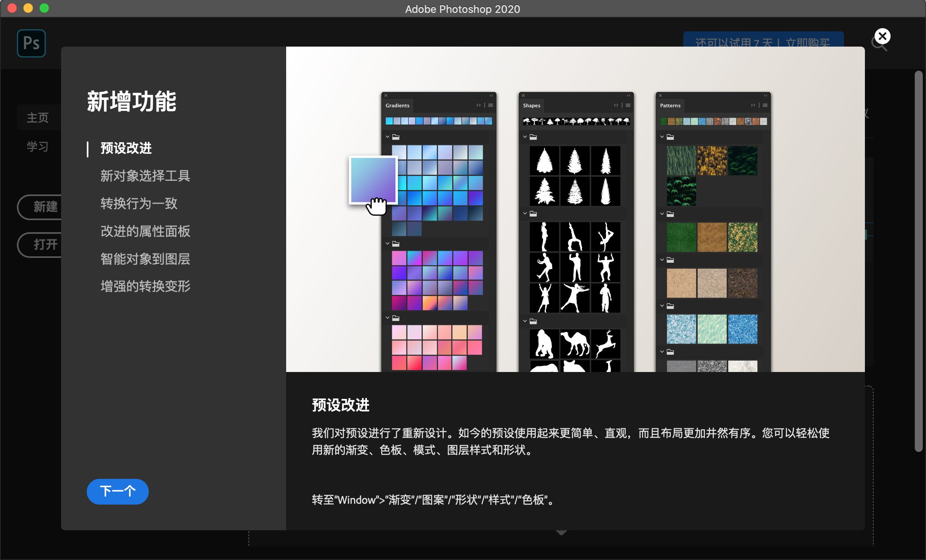Viewport: 926px width, 560px height.
Task: Collapse the Patterns folder with water textures
Action: (662, 306)
